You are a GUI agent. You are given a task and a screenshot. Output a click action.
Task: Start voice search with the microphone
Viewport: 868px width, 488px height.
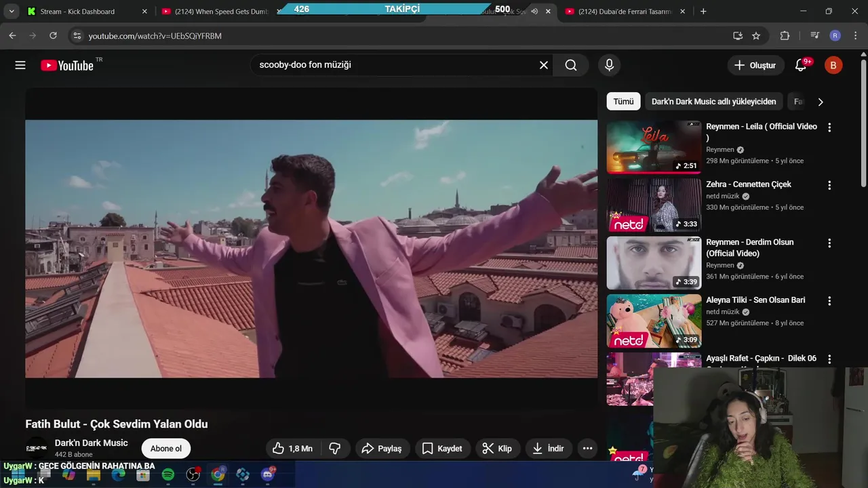point(609,65)
